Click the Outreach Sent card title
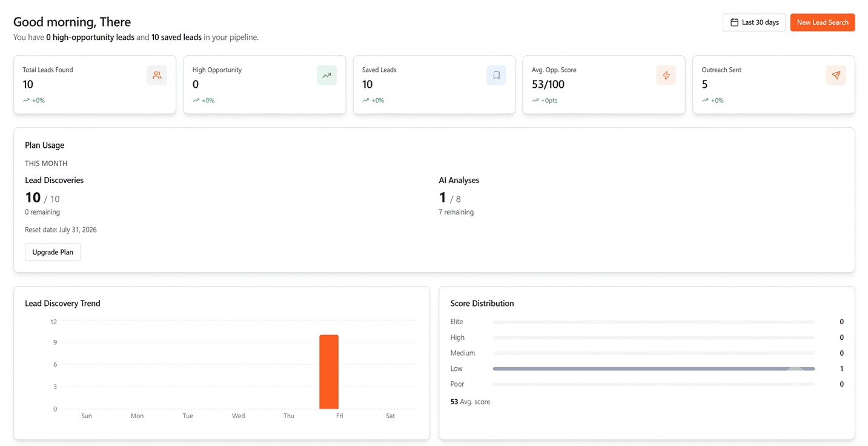Screen dimensions: 868x446 pos(721,70)
